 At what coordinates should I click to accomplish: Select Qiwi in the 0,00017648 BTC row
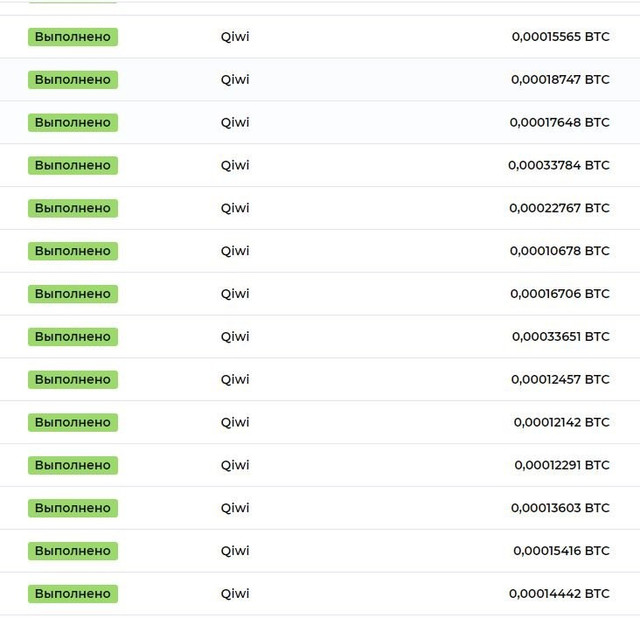point(235,123)
